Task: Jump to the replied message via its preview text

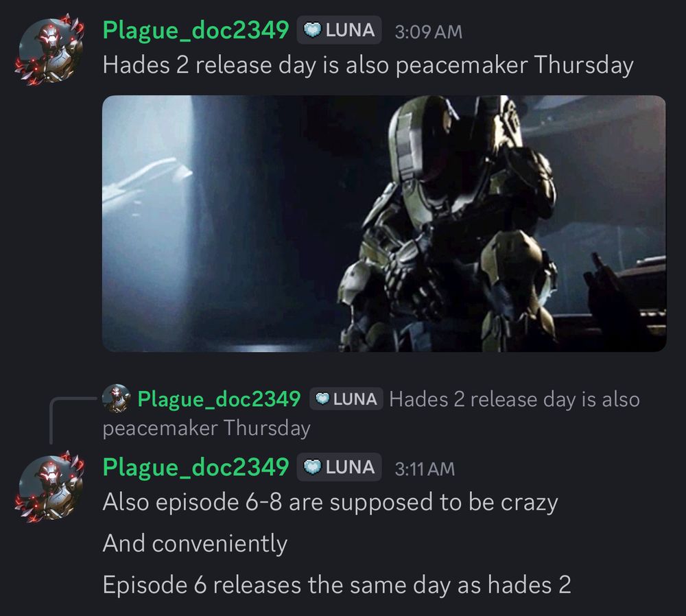Action: (x=371, y=414)
